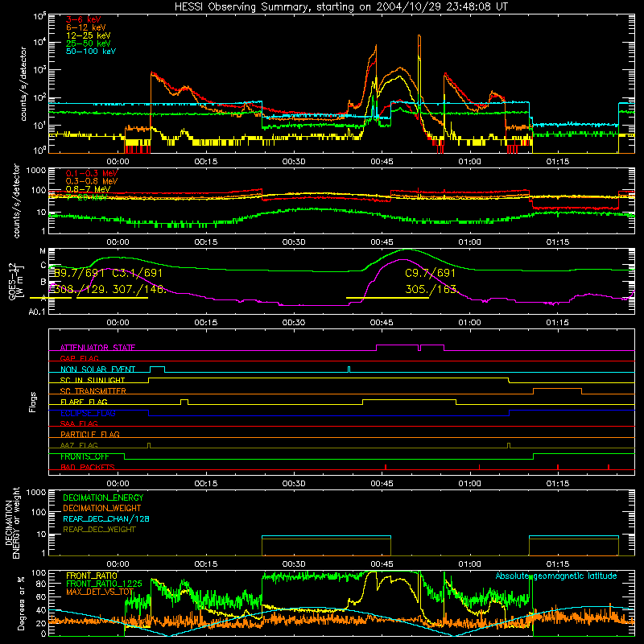The height and width of the screenshot is (644, 644).
Task: Click the ATTENUATOR_STATE flag label
Action: [x=97, y=348]
